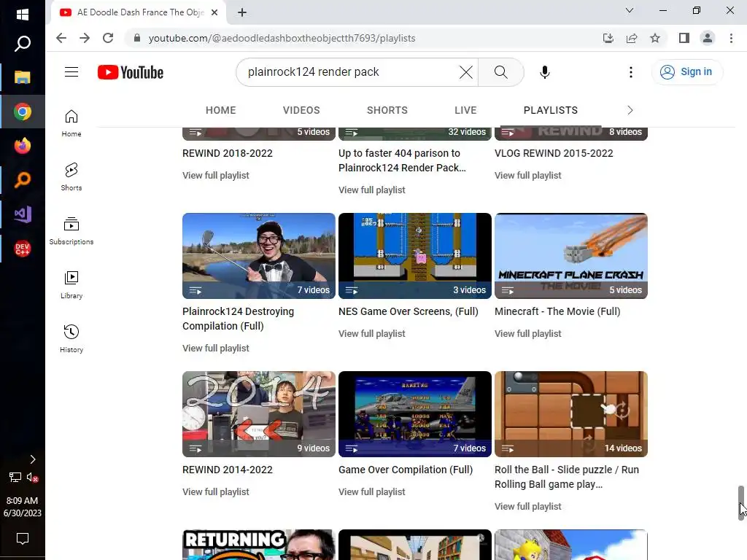The width and height of the screenshot is (747, 560).
Task: View full playlist under Roll the Ball
Action: pos(528,507)
